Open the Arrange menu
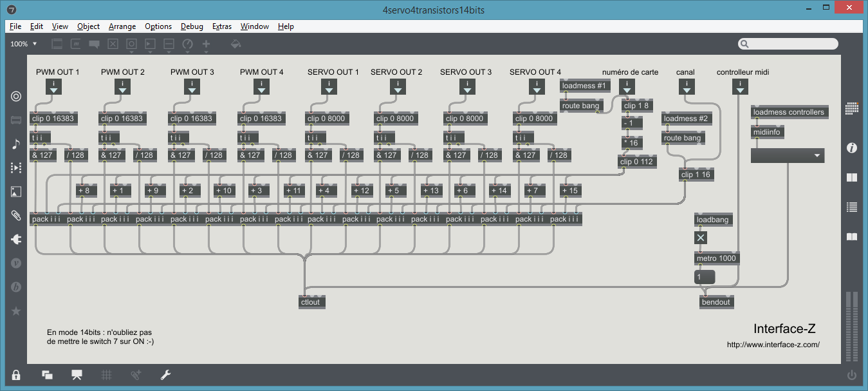 coord(122,26)
